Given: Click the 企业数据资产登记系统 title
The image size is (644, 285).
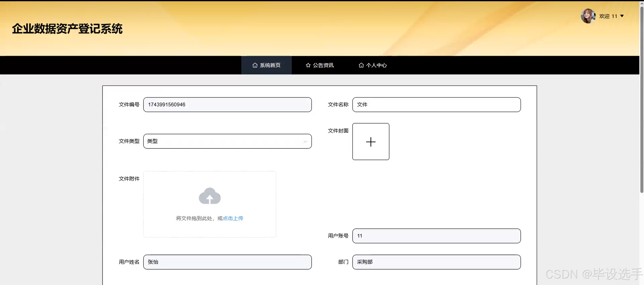Looking at the screenshot, I should pos(68,29).
